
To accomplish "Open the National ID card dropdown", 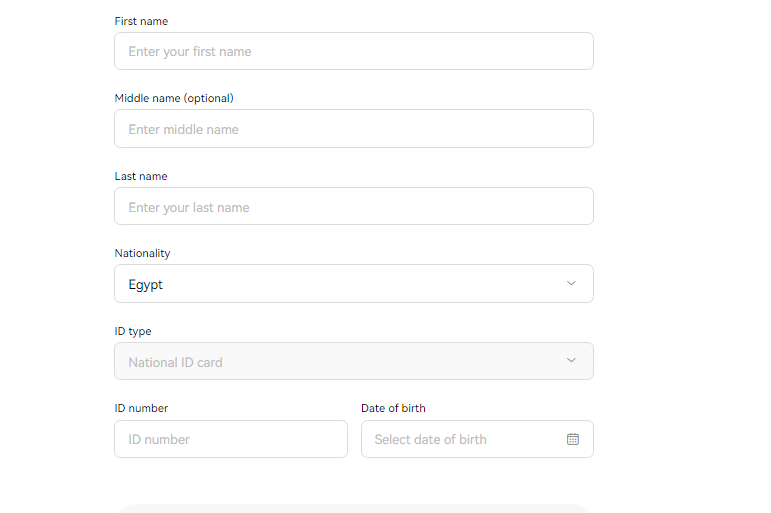I will pyautogui.click(x=354, y=361).
